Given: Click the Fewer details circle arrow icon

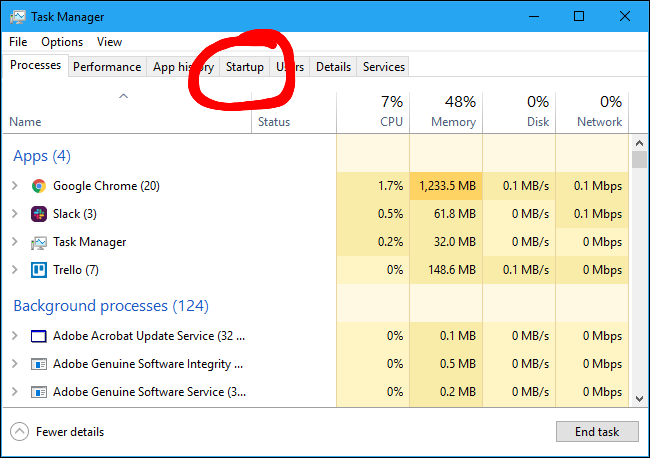Looking at the screenshot, I should coord(19,431).
